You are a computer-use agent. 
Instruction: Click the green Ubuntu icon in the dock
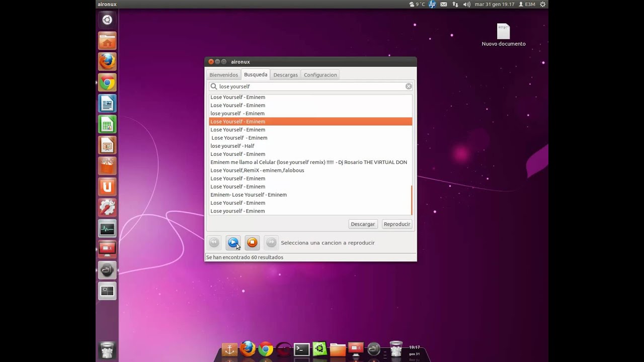pyautogui.click(x=320, y=349)
